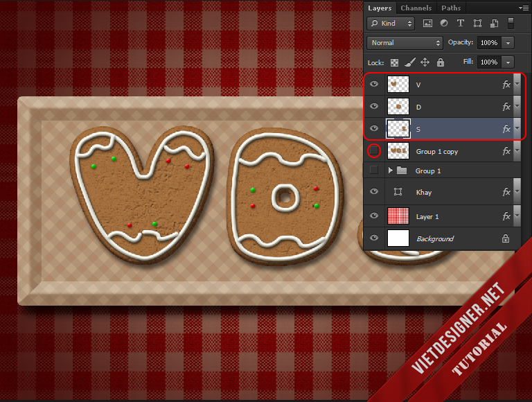This screenshot has width=532, height=402.
Task: Open Layers panel options menu
Action: [523, 8]
